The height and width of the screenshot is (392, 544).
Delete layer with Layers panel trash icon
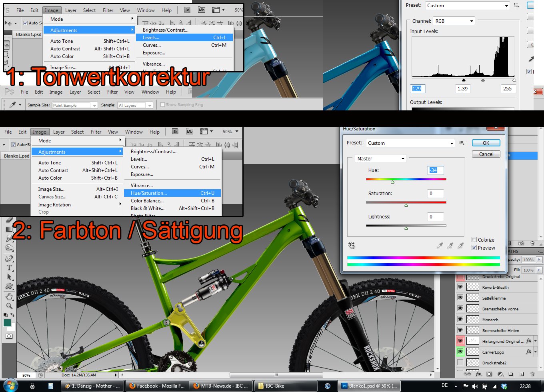click(532, 374)
